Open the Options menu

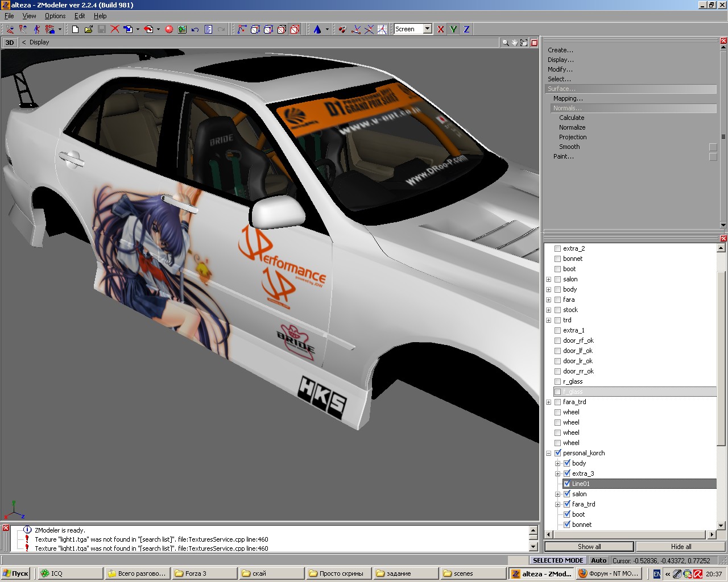(x=55, y=16)
